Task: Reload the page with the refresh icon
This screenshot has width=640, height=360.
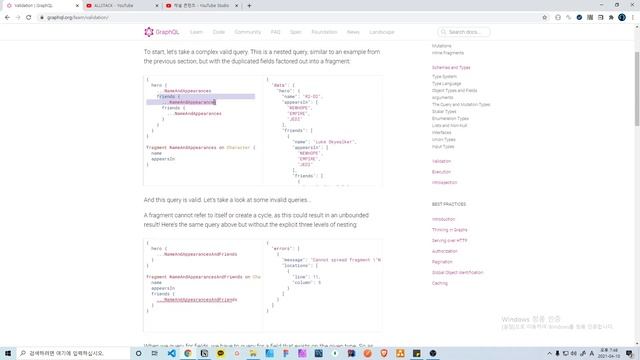Action: click(x=29, y=18)
